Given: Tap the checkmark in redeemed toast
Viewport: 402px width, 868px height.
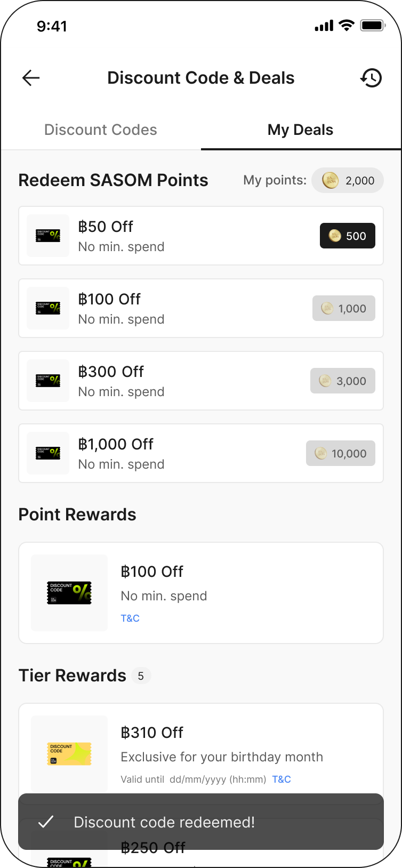Looking at the screenshot, I should pos(46,822).
